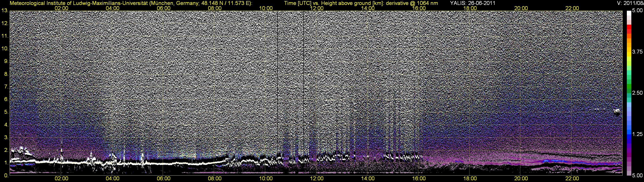Viewport: 644px width, 182px height.
Task: Click the 'Meteorological Institute of Ludwig-Maximilians-Universität' title text
Action: coord(79,3)
